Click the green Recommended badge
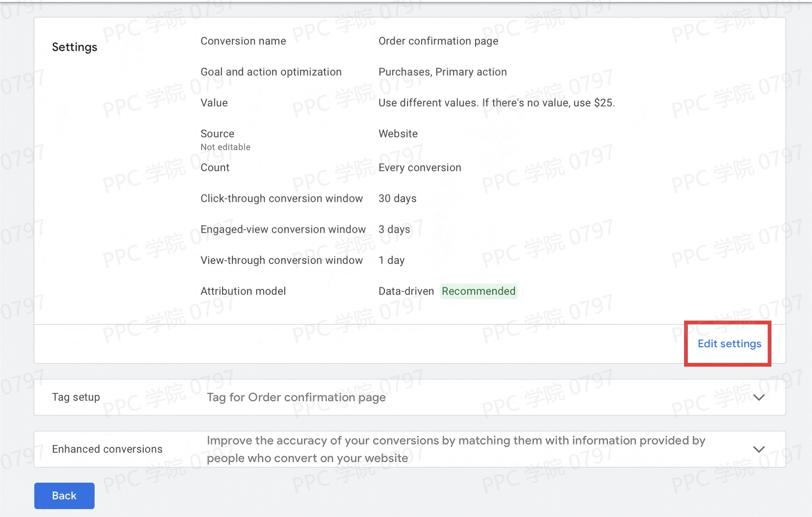 [x=478, y=291]
